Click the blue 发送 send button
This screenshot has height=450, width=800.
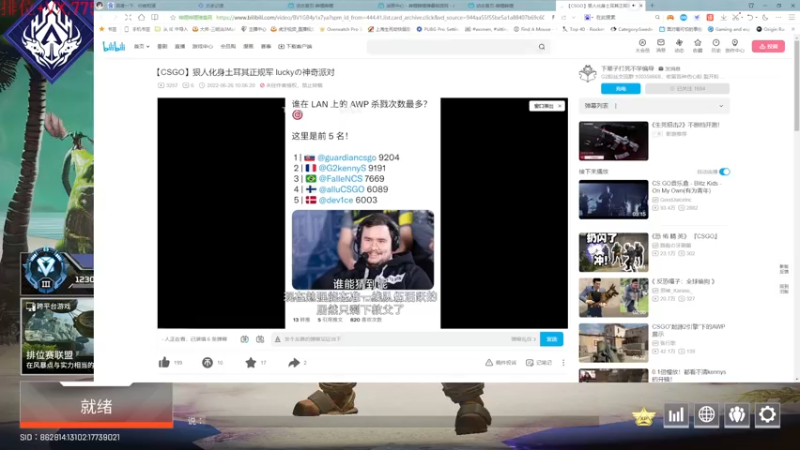pyautogui.click(x=552, y=339)
